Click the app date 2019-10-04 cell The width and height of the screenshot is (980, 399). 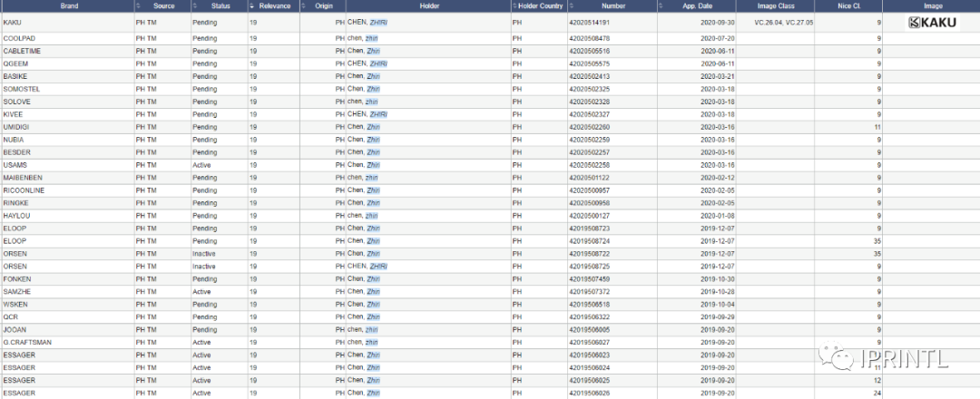tap(718, 304)
